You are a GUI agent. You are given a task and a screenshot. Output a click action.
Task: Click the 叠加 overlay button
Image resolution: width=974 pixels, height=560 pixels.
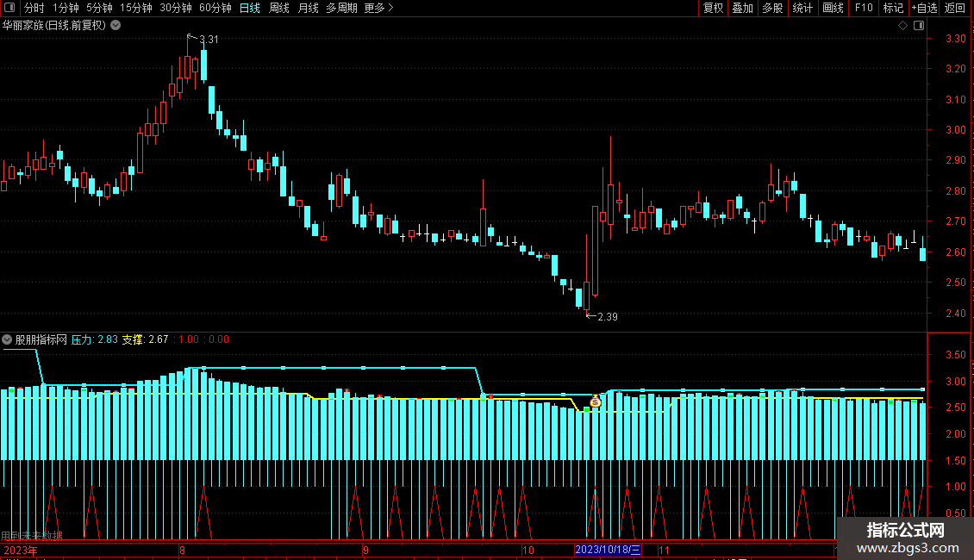point(742,8)
